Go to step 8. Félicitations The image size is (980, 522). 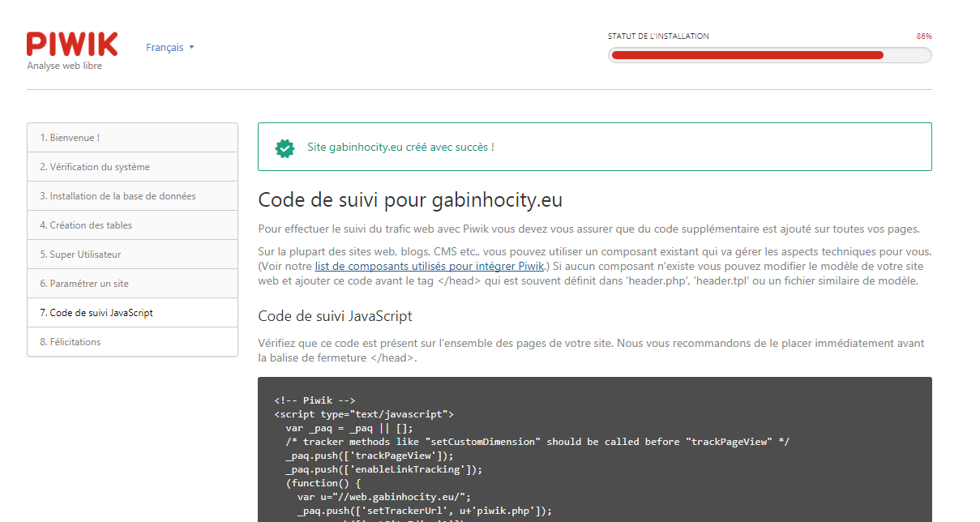[132, 342]
